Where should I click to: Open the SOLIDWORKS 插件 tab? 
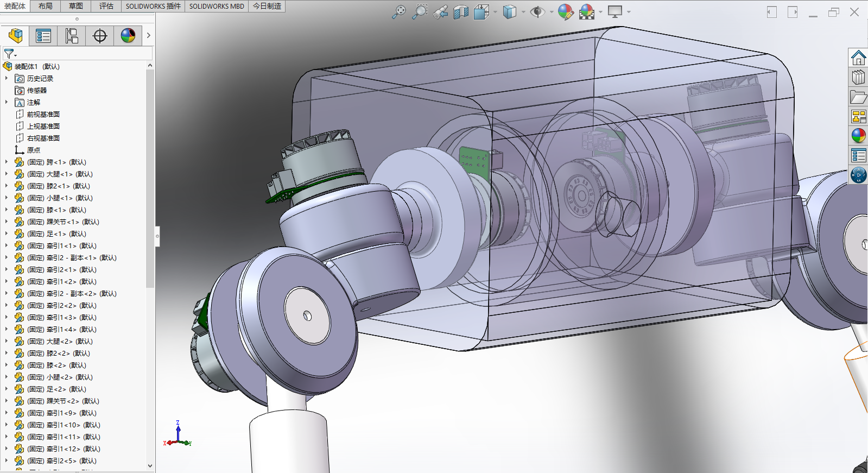153,6
